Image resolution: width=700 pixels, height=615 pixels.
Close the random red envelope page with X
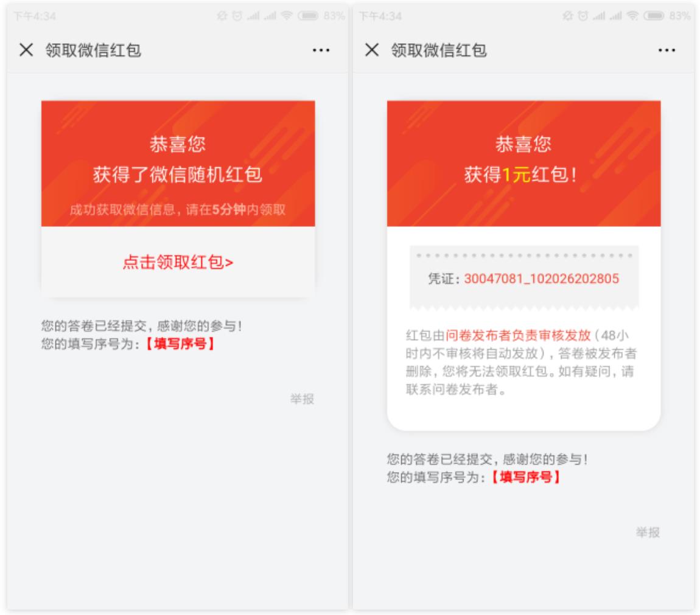26,50
